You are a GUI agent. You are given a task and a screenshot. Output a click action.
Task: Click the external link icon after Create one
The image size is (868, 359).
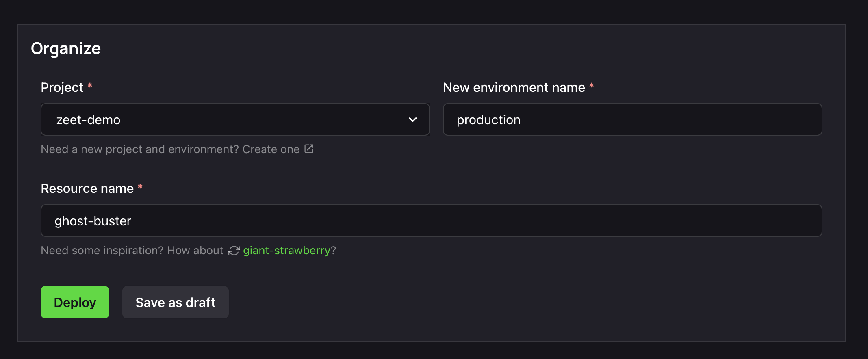pos(309,149)
